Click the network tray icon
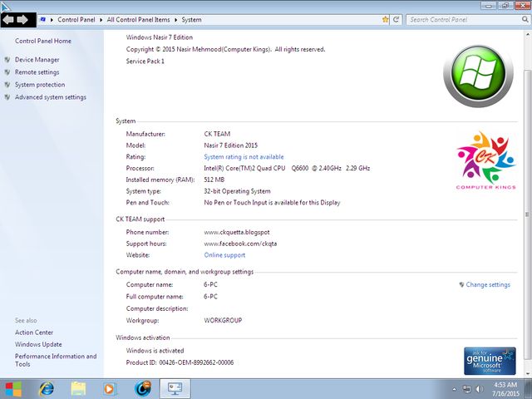 pos(467,389)
